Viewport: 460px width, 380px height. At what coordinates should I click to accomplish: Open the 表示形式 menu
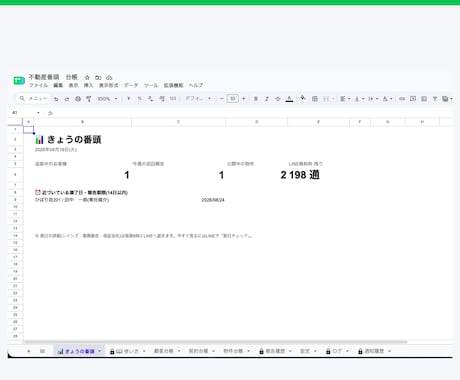pyautogui.click(x=109, y=85)
